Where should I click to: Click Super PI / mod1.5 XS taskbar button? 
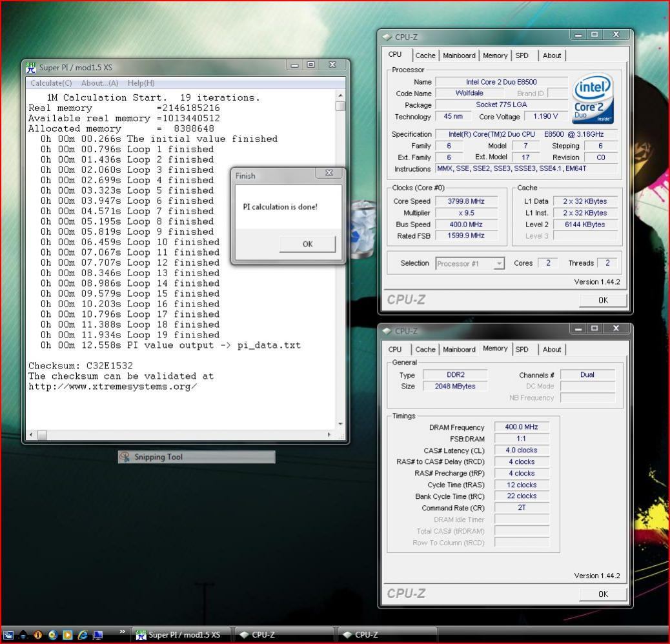click(x=181, y=635)
